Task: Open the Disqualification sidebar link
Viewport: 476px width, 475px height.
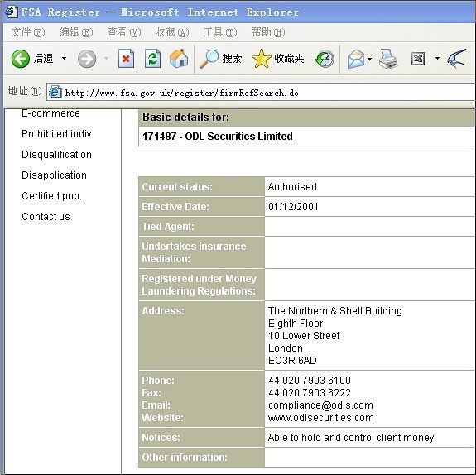Action: [x=56, y=155]
